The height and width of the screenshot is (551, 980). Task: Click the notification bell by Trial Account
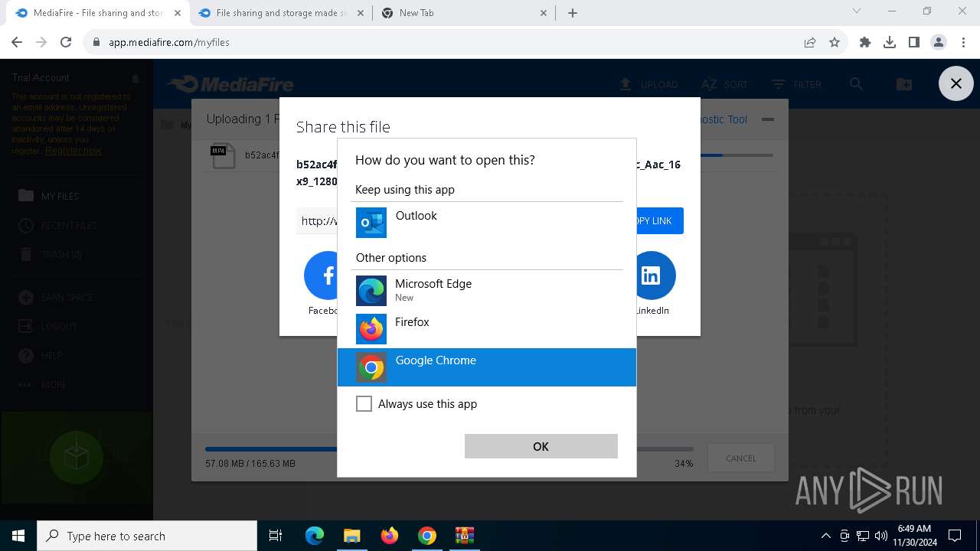(136, 78)
